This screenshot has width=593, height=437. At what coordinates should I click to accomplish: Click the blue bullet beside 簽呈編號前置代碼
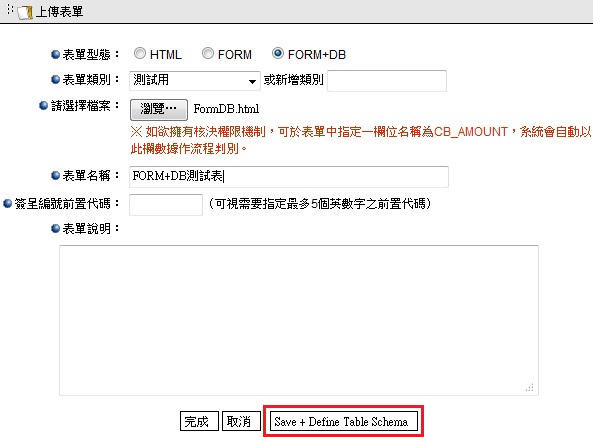point(8,204)
